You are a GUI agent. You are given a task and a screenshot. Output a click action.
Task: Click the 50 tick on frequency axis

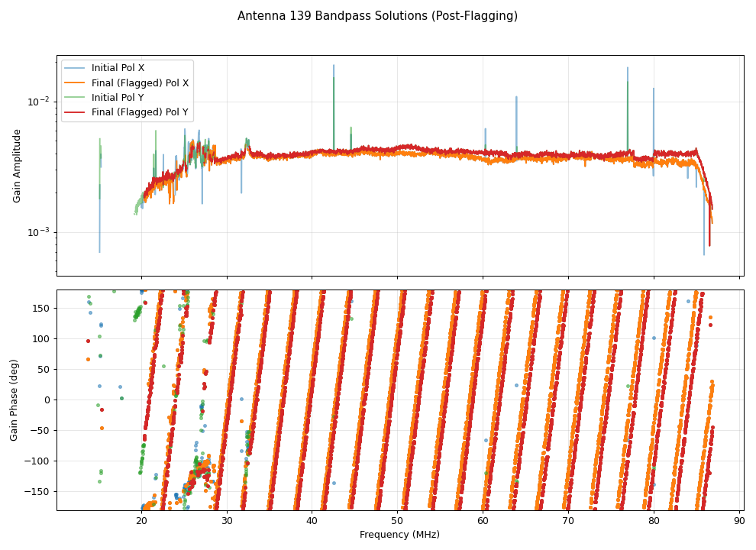397,521
